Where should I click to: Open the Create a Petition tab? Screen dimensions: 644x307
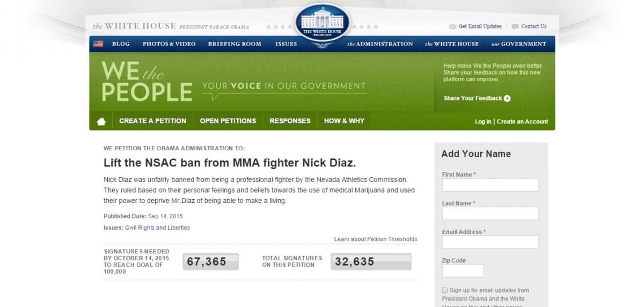[x=153, y=121]
